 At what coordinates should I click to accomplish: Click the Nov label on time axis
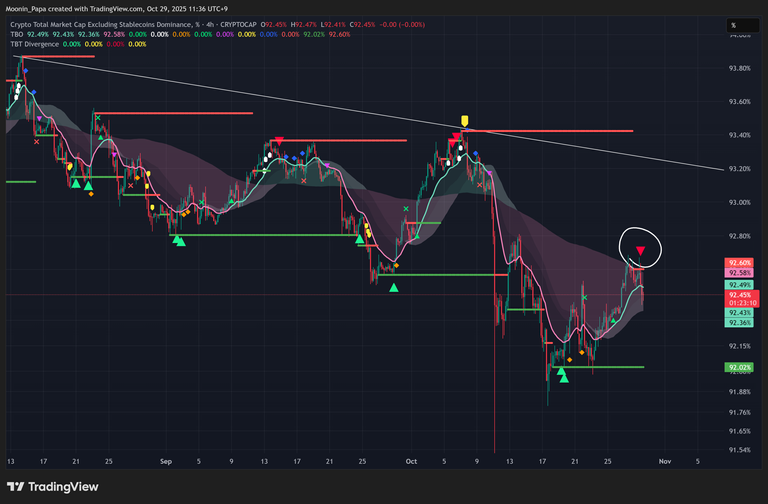point(664,463)
